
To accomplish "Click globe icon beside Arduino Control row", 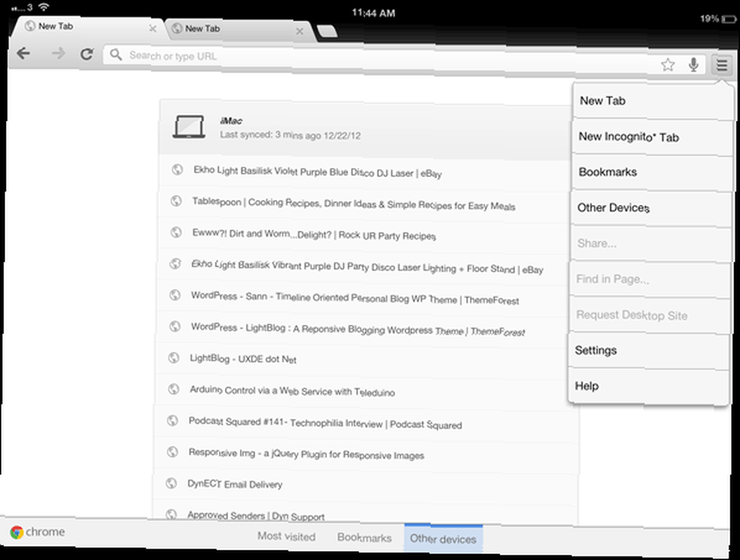I will 174,388.
